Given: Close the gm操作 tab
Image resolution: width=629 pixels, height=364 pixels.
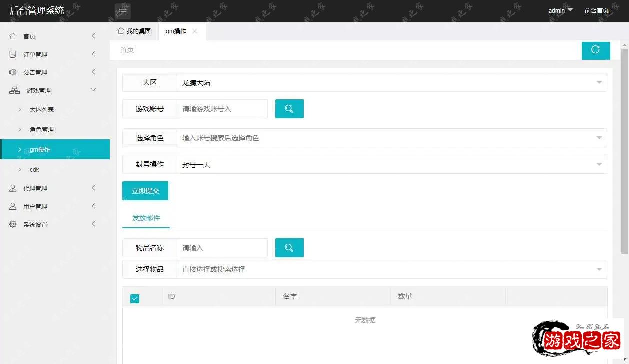Looking at the screenshot, I should [x=195, y=31].
